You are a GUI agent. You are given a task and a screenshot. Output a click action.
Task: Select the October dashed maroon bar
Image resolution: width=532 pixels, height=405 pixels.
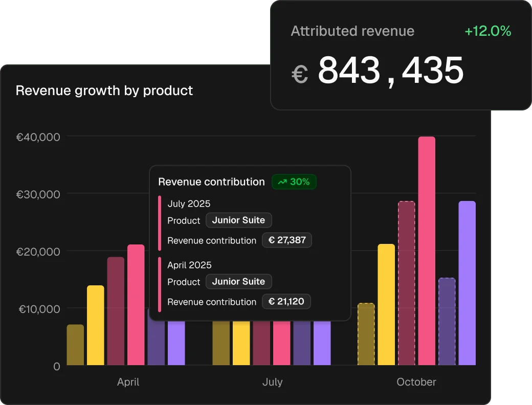[407, 283]
